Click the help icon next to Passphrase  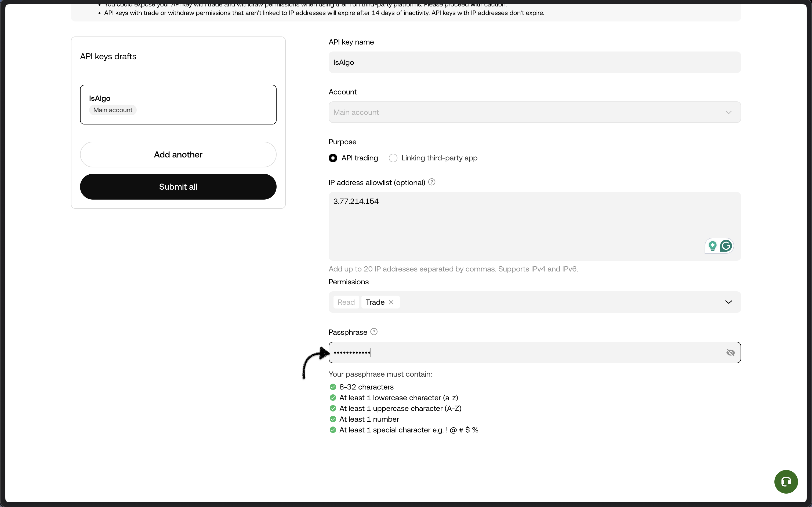(x=374, y=331)
